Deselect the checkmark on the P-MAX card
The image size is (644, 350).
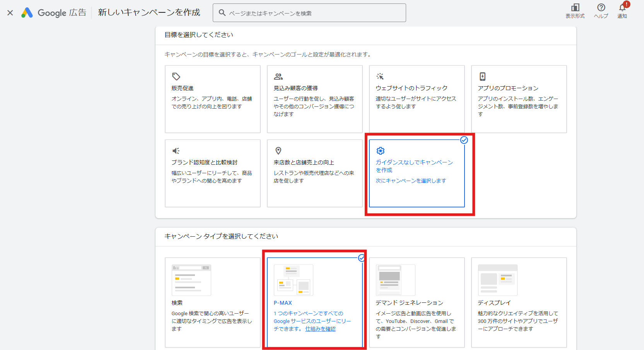362,258
